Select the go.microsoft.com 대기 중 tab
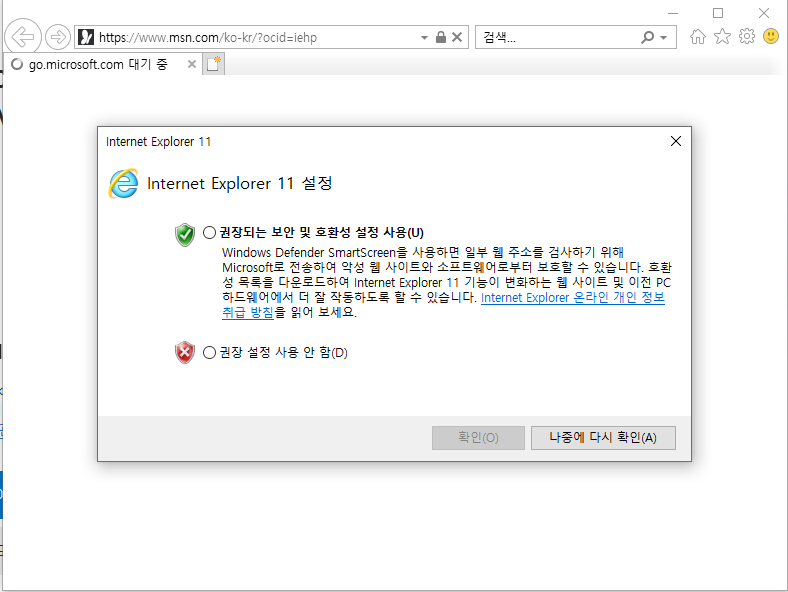This screenshot has width=788, height=592. pyautogui.click(x=101, y=64)
